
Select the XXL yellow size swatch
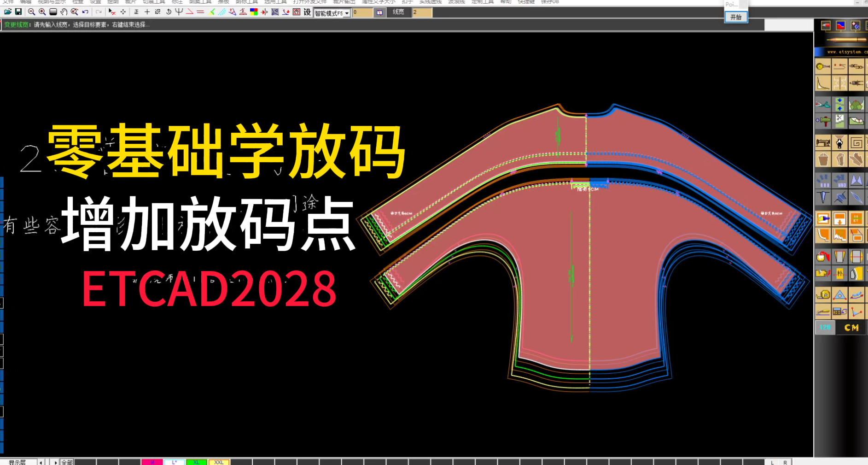tap(219, 462)
